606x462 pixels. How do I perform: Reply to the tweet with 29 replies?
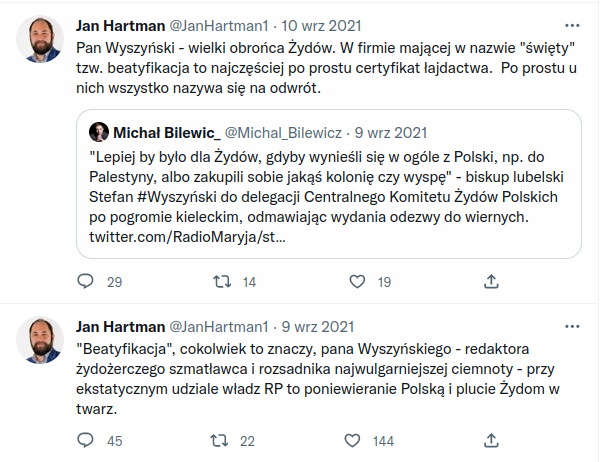point(85,282)
